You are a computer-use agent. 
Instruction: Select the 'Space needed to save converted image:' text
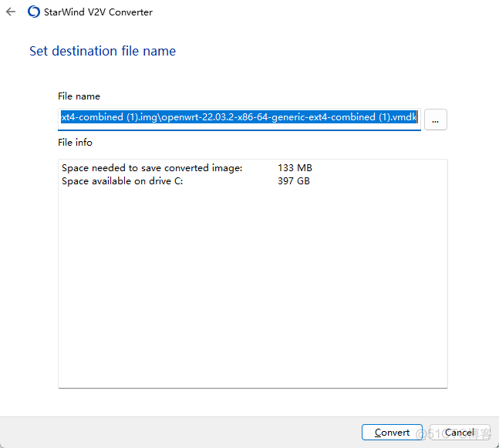(152, 167)
